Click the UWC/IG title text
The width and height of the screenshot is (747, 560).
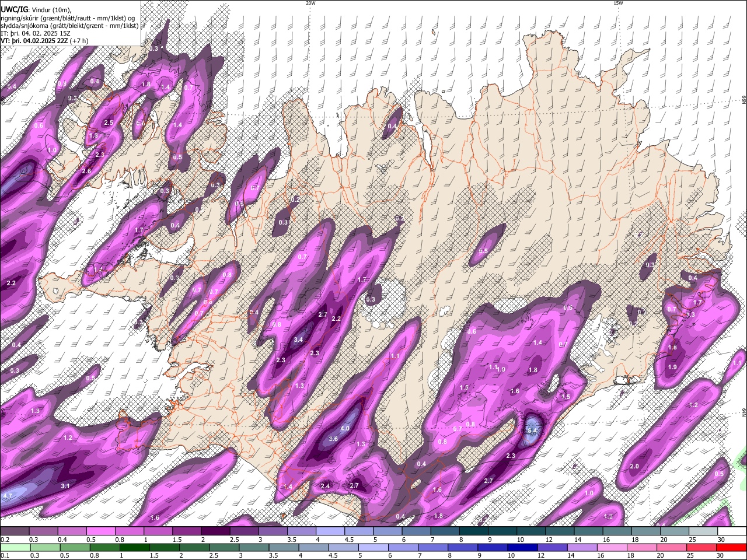(14, 9)
